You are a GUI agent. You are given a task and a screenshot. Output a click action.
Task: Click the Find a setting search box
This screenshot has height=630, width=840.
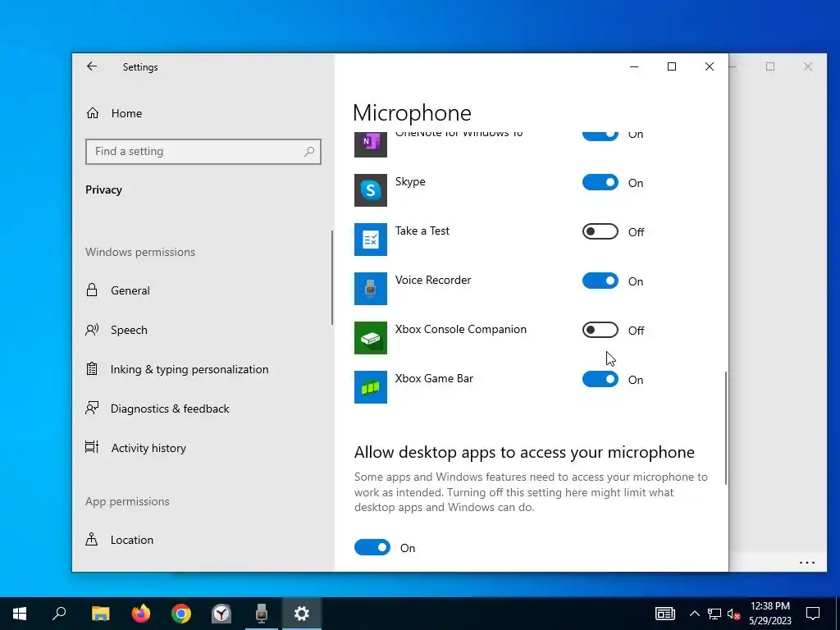tap(203, 152)
